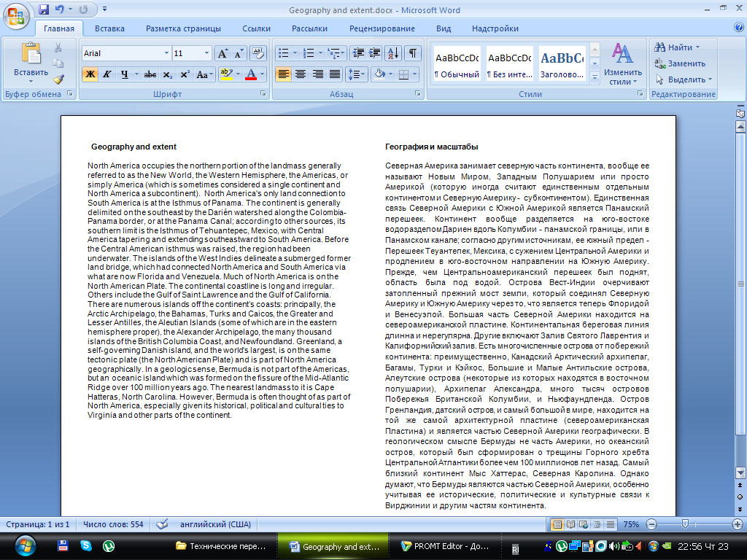Image resolution: width=747 pixels, height=560 pixels.
Task: Toggle Draft view button in status bar
Action: (610, 524)
